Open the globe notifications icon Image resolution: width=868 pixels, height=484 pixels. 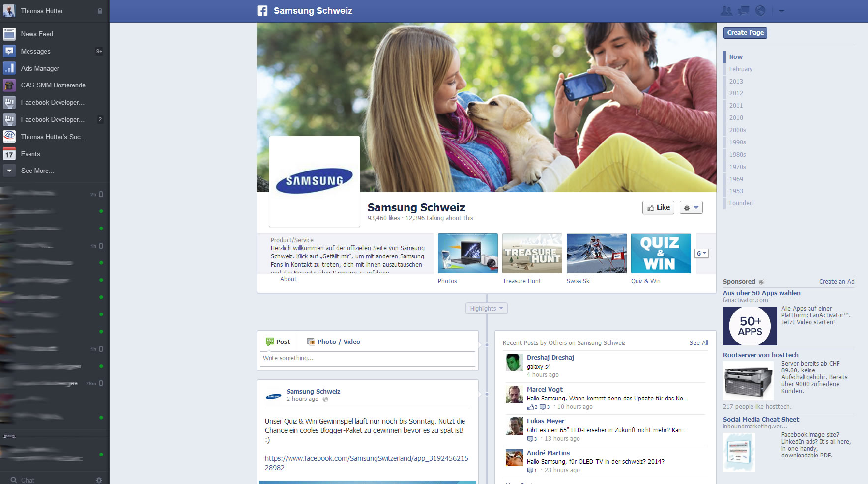[x=760, y=11]
